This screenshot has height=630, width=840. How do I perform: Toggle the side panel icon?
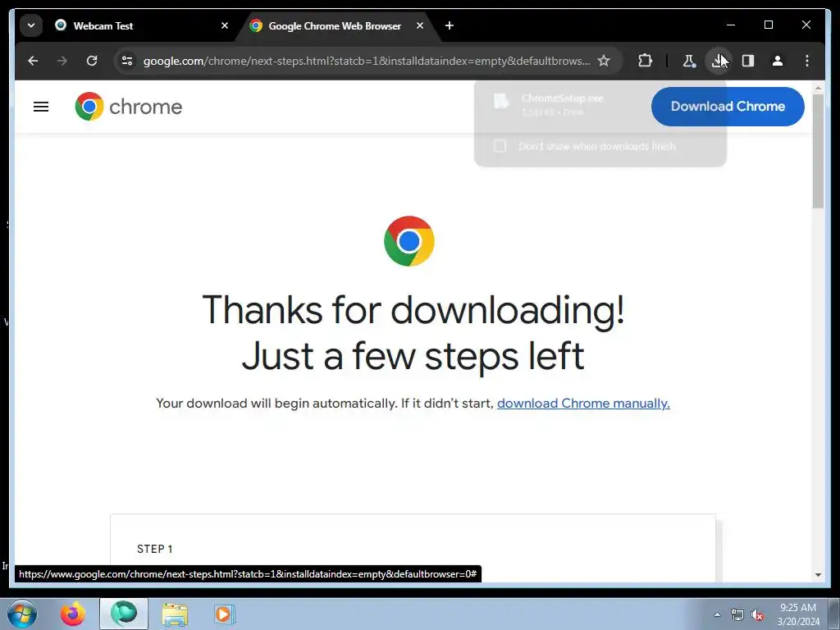click(748, 61)
